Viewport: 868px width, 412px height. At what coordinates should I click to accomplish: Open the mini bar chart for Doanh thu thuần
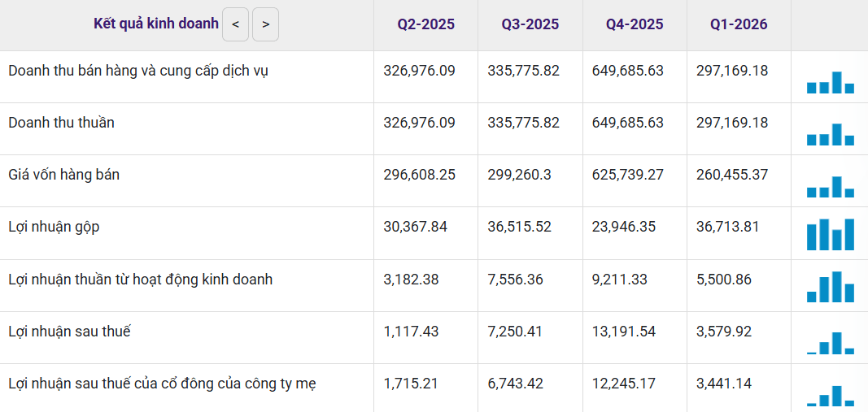click(831, 134)
